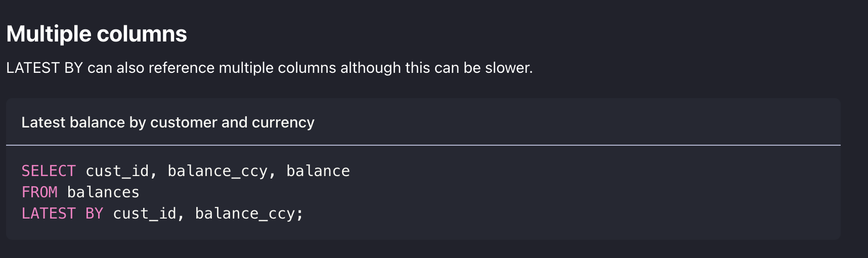868x258 pixels.
Task: Click cust_id on the LATEST BY line
Action: pos(145,213)
